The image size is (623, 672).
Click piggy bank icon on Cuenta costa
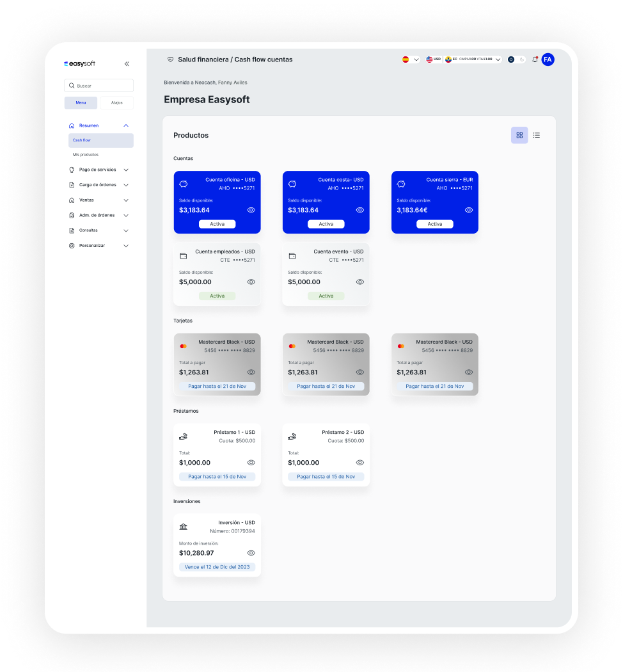click(x=292, y=184)
